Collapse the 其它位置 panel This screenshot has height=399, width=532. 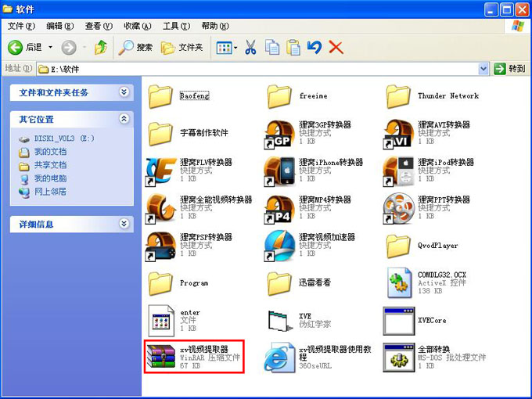(x=124, y=119)
